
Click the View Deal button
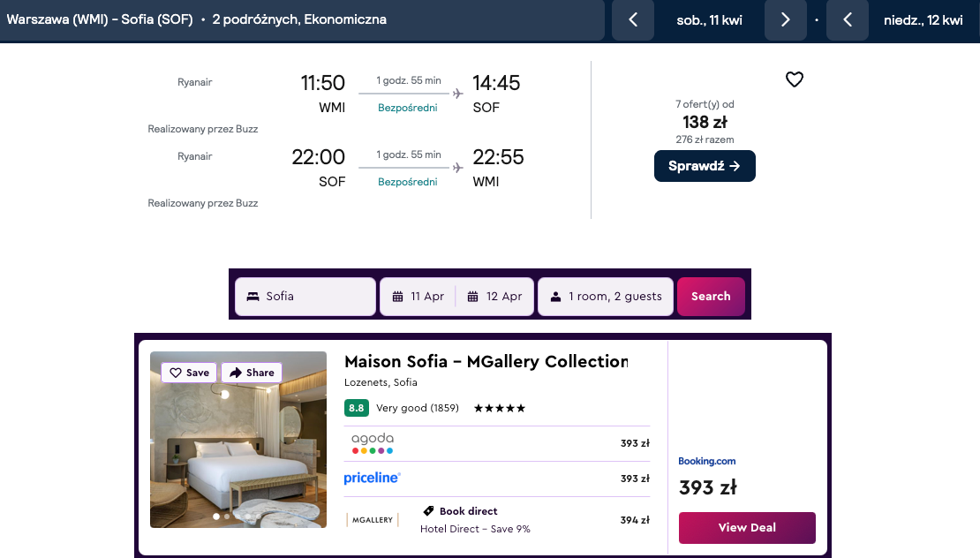[747, 528]
